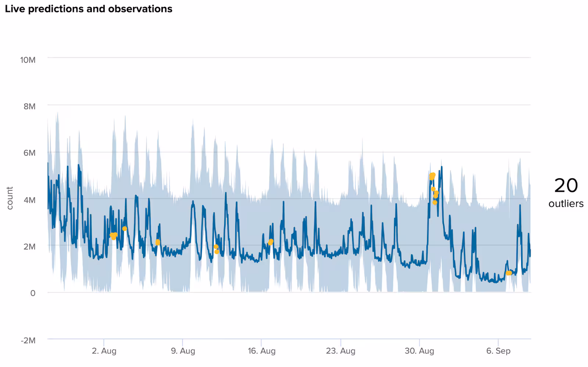Screen dimensions: 588x367
Task: Select the 10M y-axis label
Action: (28, 60)
